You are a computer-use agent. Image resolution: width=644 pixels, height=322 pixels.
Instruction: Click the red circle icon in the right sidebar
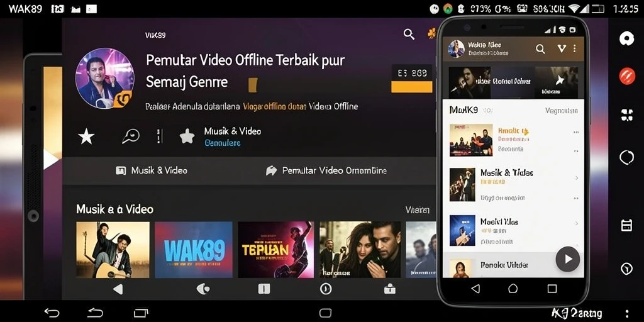[x=627, y=76]
